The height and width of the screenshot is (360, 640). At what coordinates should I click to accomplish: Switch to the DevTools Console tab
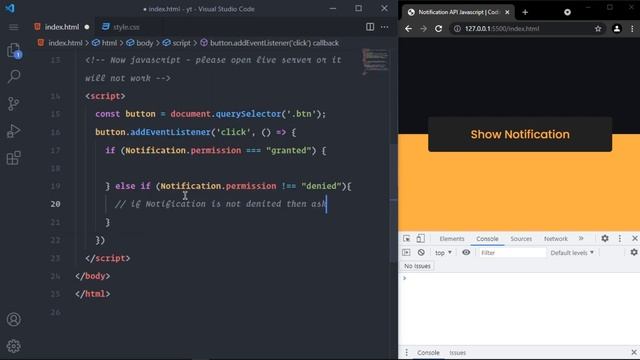(487, 239)
